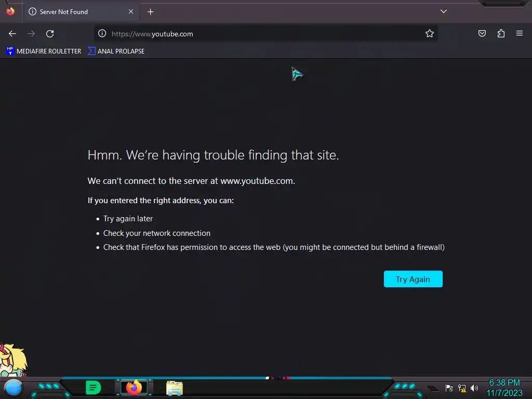Image resolution: width=532 pixels, height=399 pixels.
Task: Open the Start orb on taskbar
Action: [14, 388]
